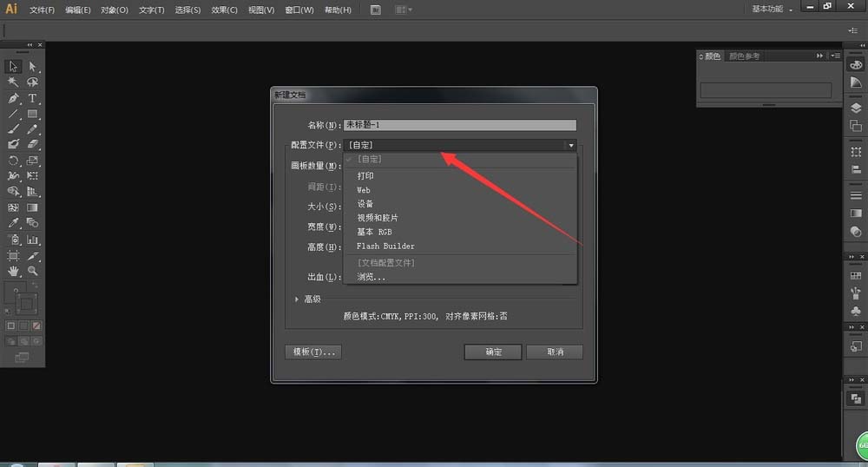Open the Brushes panel icon in dock
This screenshot has width=868, height=467.
pos(856,293)
